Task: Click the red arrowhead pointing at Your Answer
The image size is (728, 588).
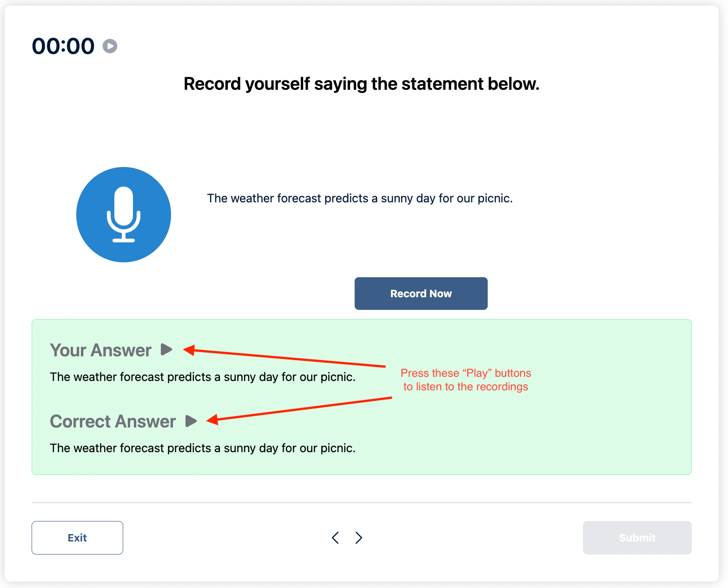Action: click(x=189, y=350)
